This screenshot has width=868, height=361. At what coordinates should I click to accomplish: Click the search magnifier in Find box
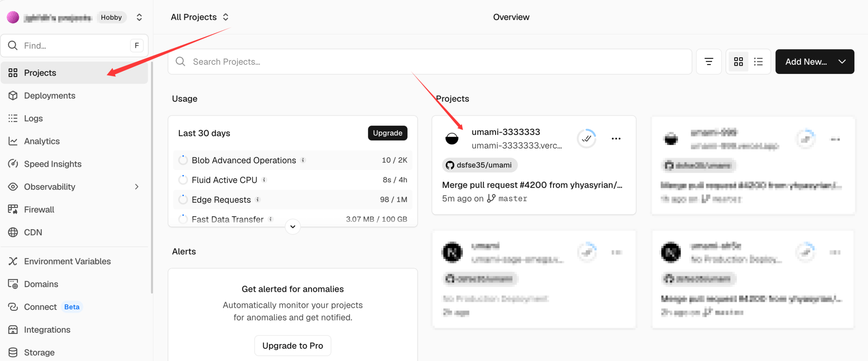[x=13, y=45]
